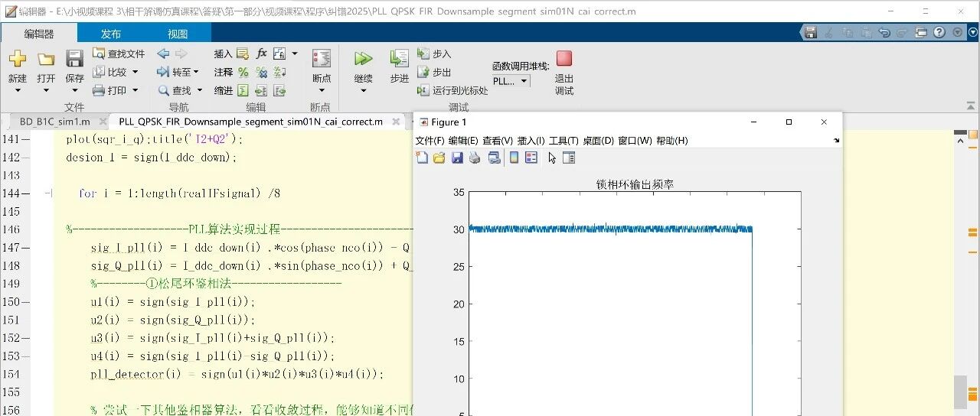Click the 转至 go-to button
The height and width of the screenshot is (416, 980).
tap(178, 72)
